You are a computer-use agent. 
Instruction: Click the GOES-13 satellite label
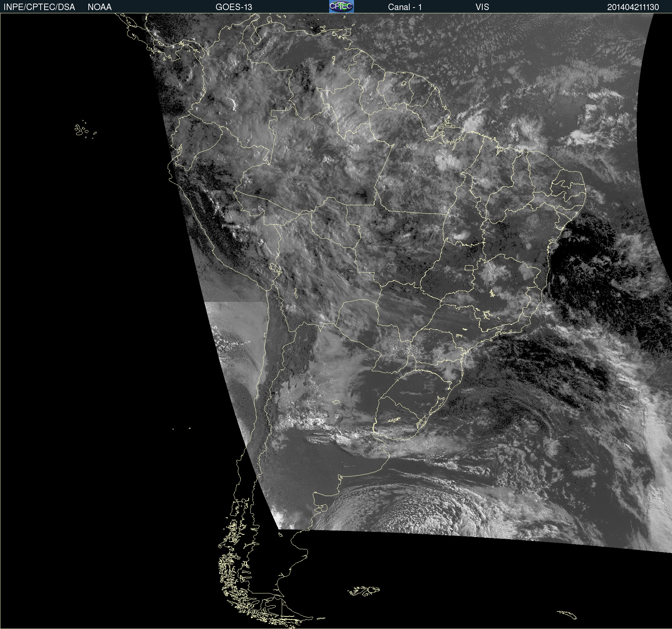click(234, 7)
